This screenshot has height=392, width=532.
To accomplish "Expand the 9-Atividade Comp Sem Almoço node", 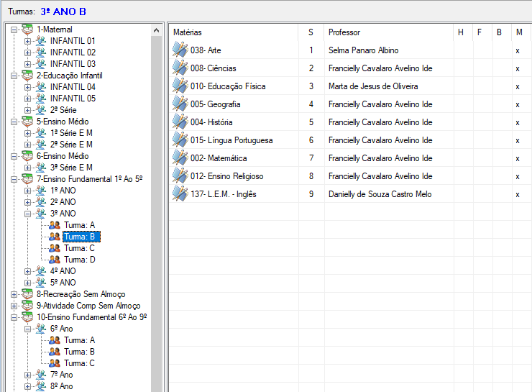I will [14, 306].
